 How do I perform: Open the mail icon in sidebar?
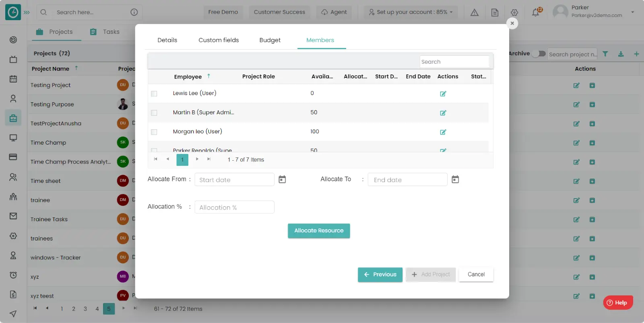(13, 216)
